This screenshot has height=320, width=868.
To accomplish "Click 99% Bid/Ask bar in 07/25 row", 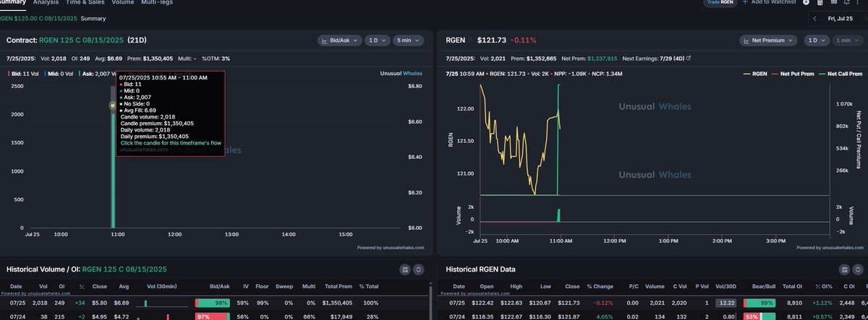I will 213,303.
